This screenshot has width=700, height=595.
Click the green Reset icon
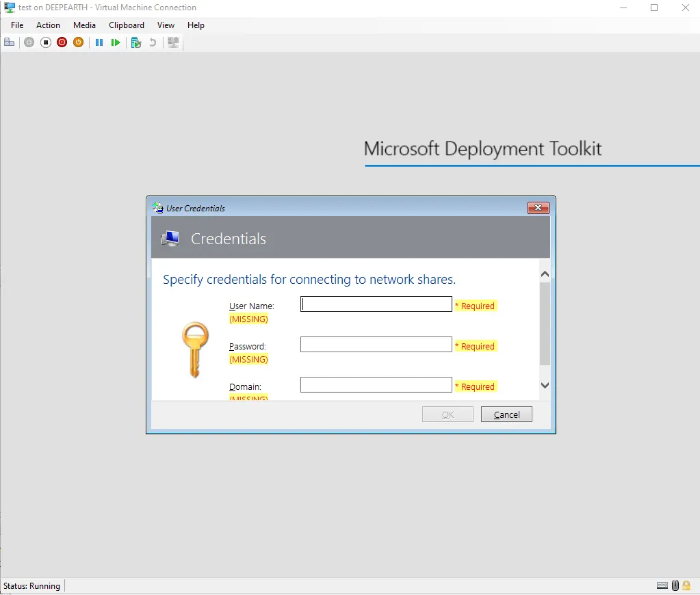tap(116, 42)
